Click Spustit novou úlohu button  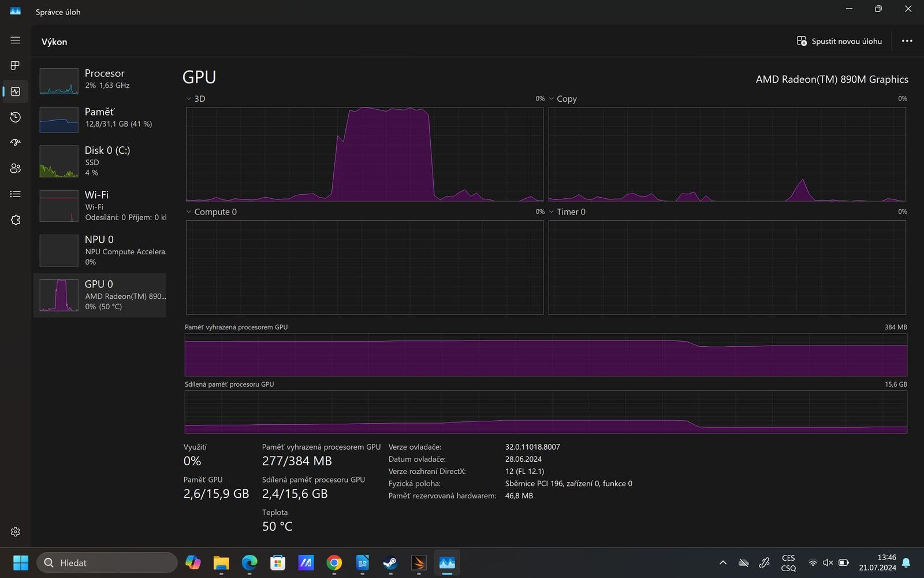tap(839, 41)
